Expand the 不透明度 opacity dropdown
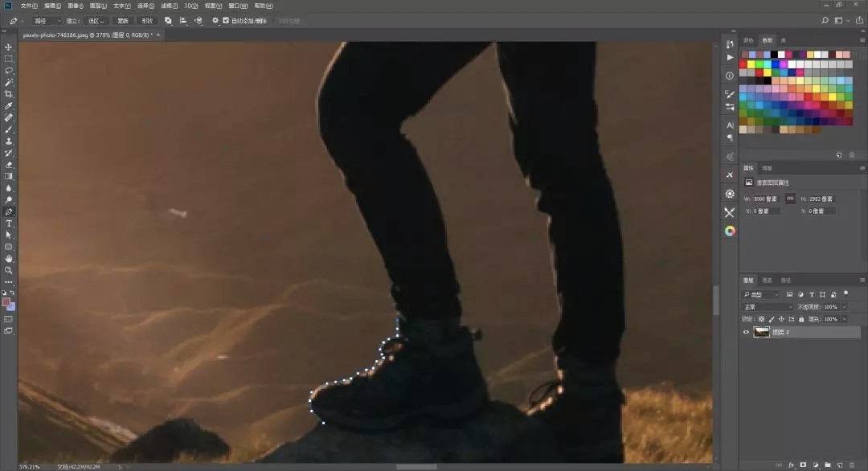Image resolution: width=868 pixels, height=471 pixels. [x=843, y=306]
